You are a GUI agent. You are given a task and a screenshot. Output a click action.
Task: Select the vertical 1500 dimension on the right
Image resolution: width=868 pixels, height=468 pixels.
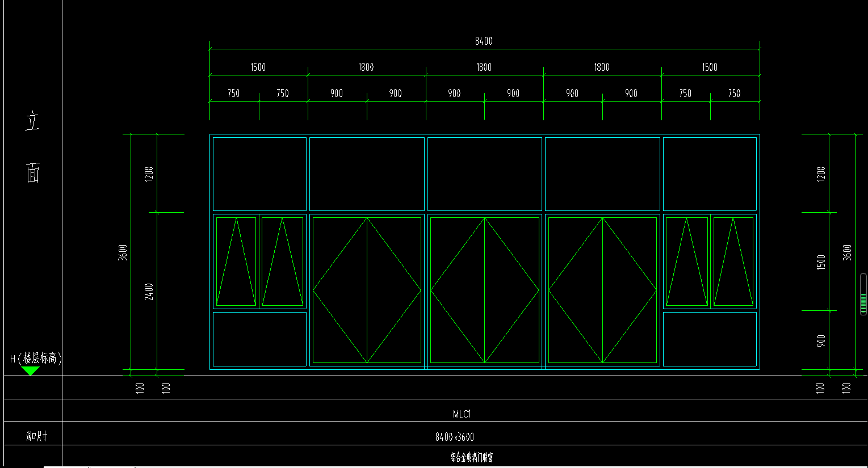tap(821, 262)
